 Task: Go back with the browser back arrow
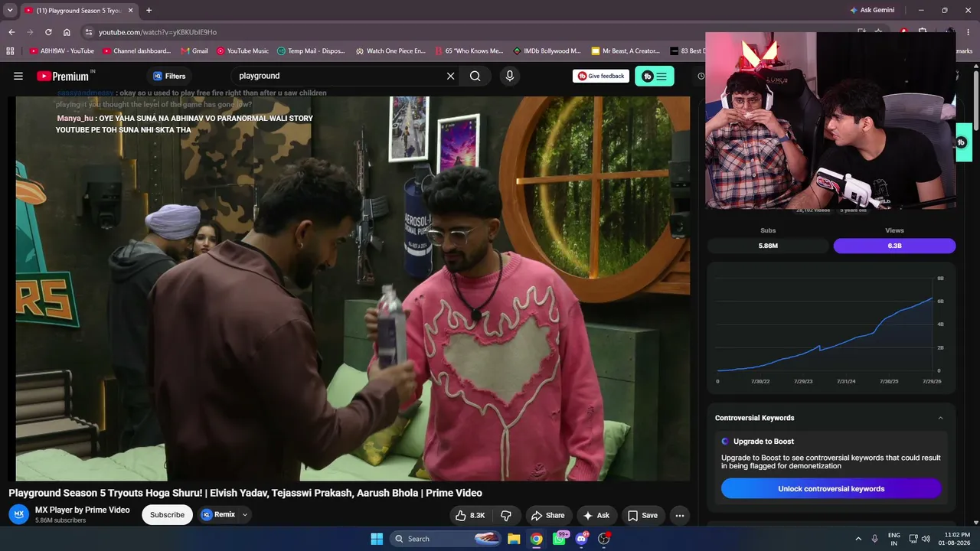(11, 32)
